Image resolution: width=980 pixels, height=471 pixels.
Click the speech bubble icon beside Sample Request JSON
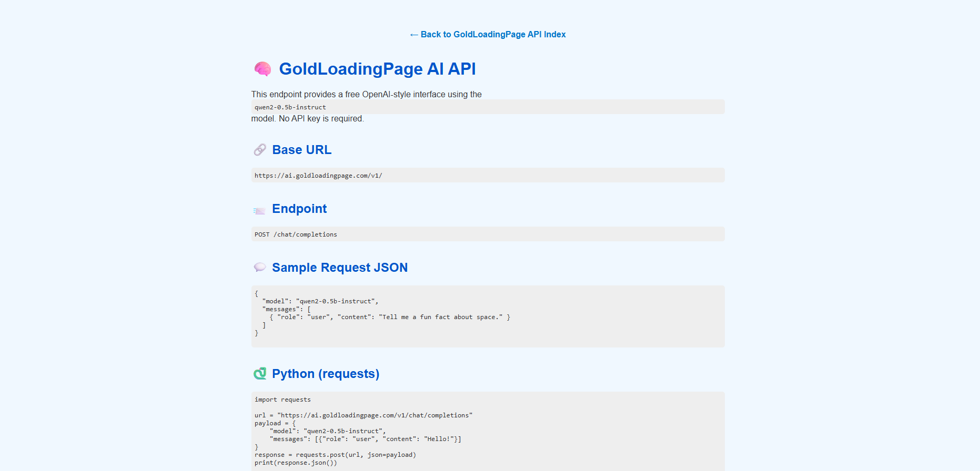point(259,267)
